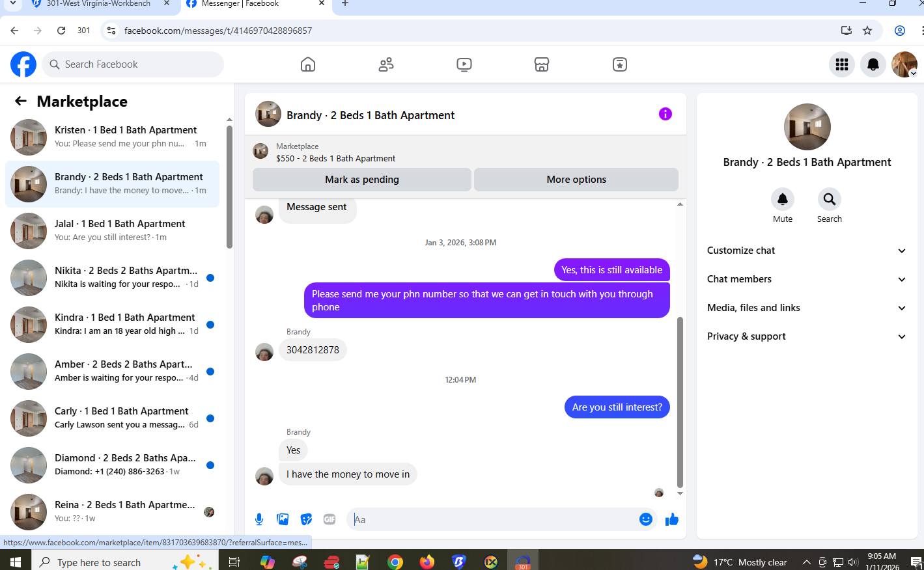Open the $550 - 2 Beds 1 Bath listing link
The height and width of the screenshot is (570, 924).
[335, 158]
